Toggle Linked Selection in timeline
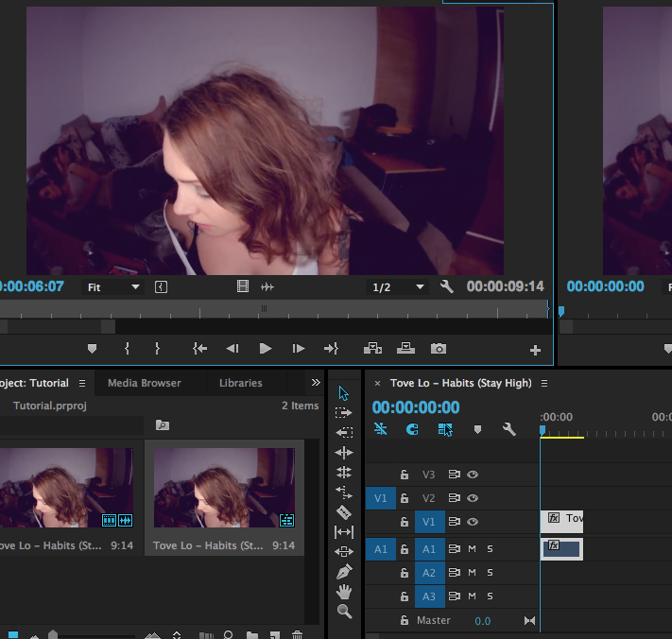 coord(445,429)
